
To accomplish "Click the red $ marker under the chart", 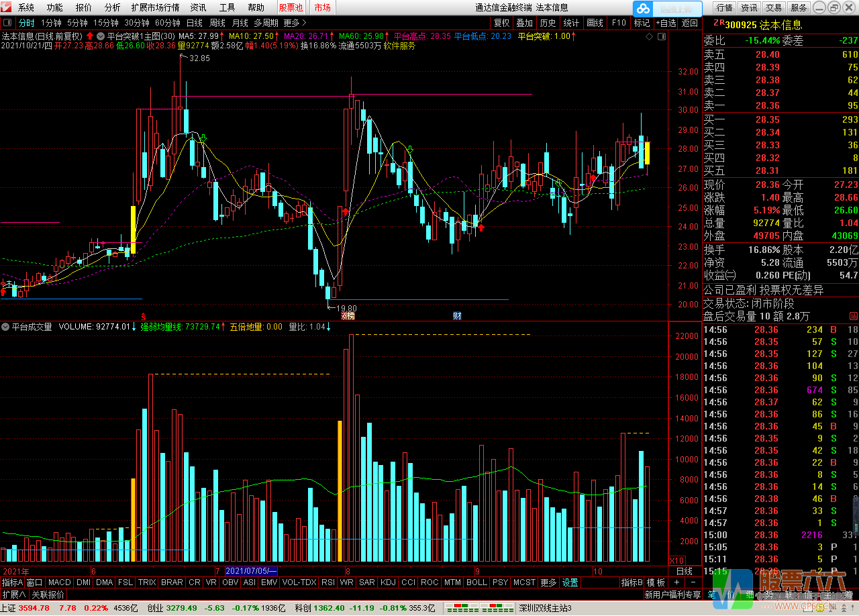I will (142, 315).
